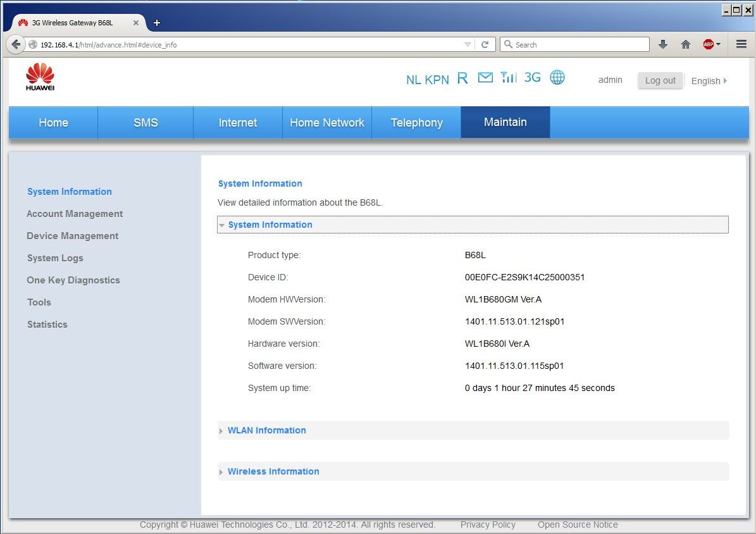Open the Home menu tab

tap(53, 123)
